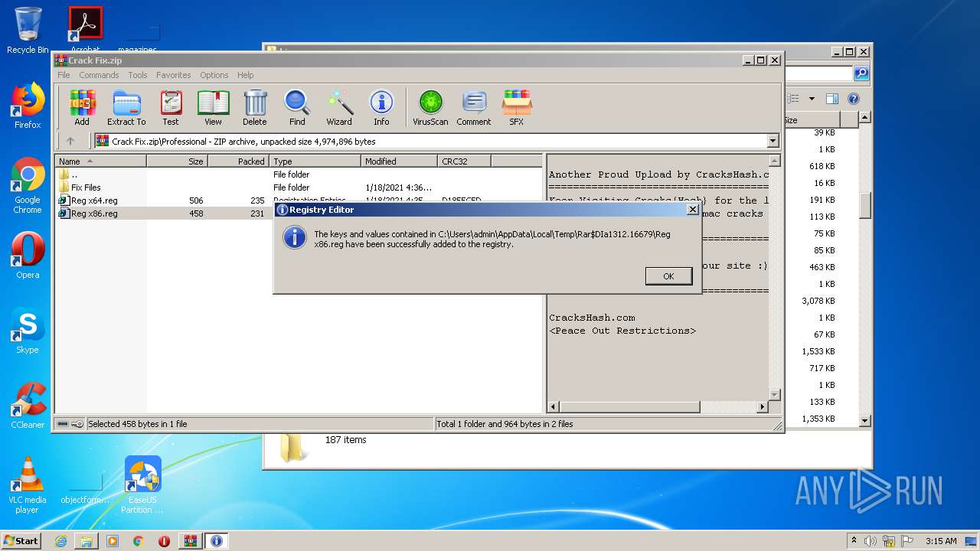Click the Extract To toolbar icon
Image resolution: width=980 pixels, height=551 pixels.
(x=126, y=107)
